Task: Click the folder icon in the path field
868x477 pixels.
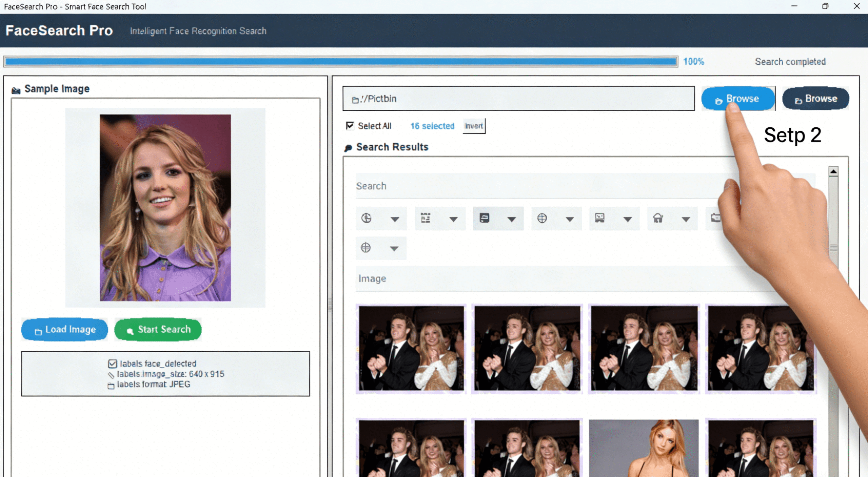Action: coord(355,100)
